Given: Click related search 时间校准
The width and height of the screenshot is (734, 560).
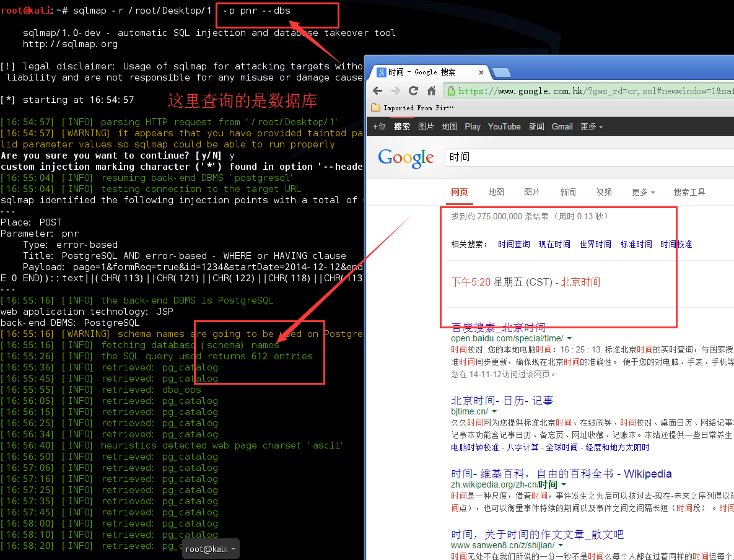Looking at the screenshot, I should 676,244.
